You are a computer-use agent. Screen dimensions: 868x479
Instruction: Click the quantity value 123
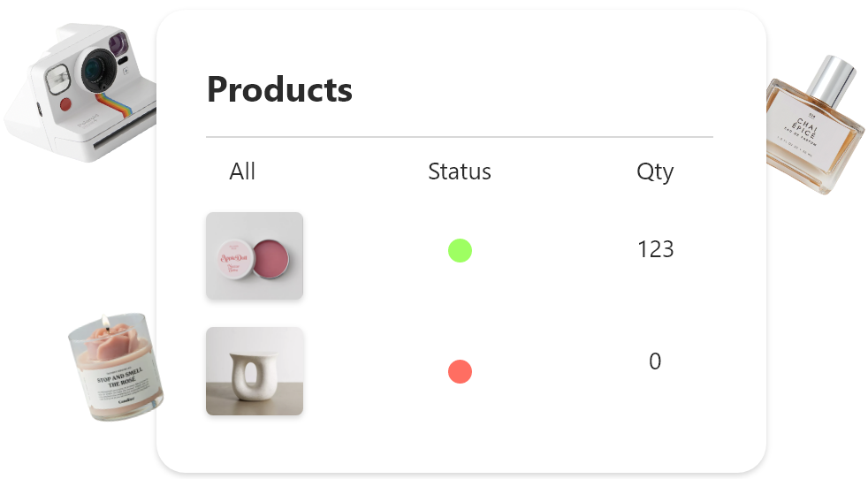click(x=655, y=250)
